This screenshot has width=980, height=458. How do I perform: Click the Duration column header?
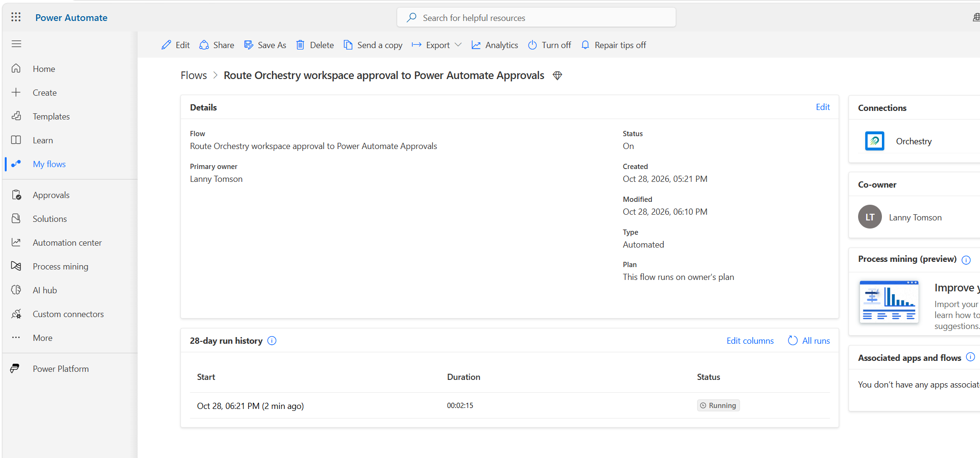pos(464,377)
